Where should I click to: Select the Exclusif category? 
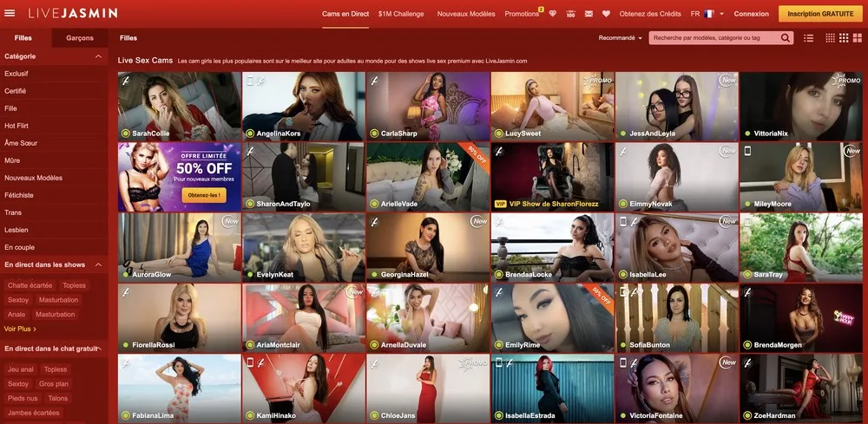point(16,74)
